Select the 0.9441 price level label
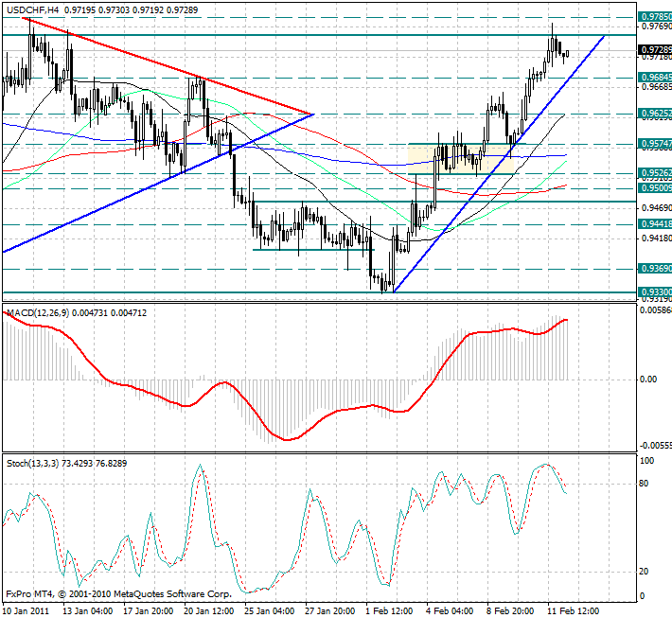The width and height of the screenshot is (672, 618). tap(655, 224)
